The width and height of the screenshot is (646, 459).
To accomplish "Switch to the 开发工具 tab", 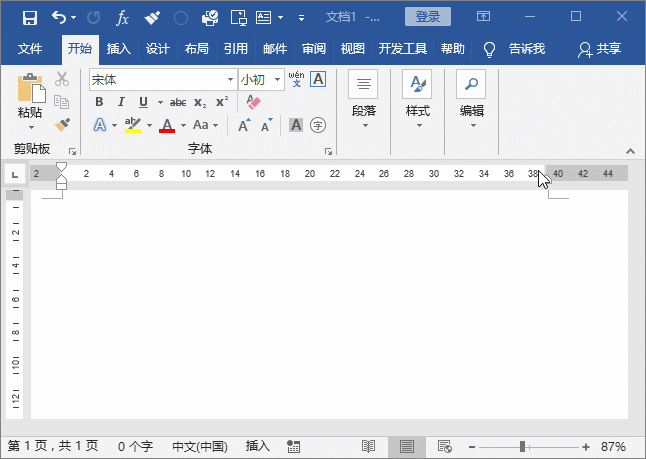I will pos(403,49).
